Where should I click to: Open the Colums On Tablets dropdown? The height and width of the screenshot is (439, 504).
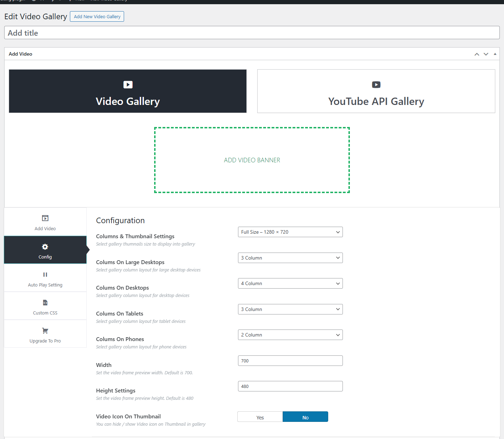tap(290, 309)
